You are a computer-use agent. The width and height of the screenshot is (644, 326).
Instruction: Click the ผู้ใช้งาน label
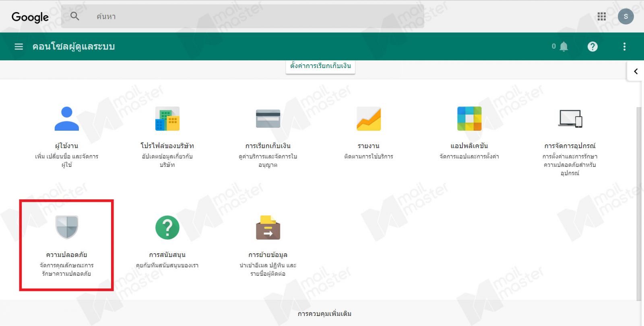coord(67,146)
